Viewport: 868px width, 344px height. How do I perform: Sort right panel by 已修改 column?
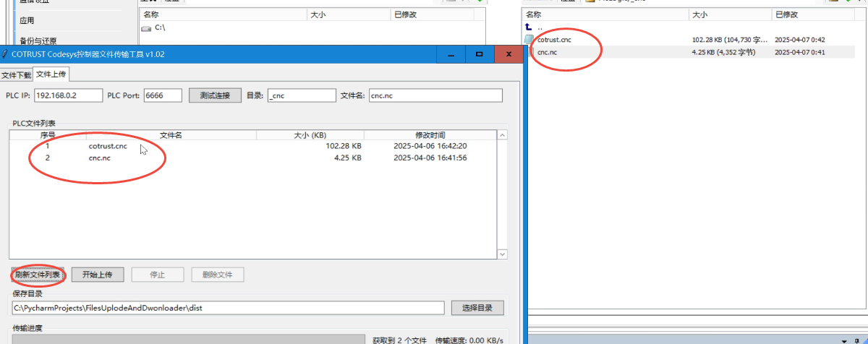(x=813, y=14)
